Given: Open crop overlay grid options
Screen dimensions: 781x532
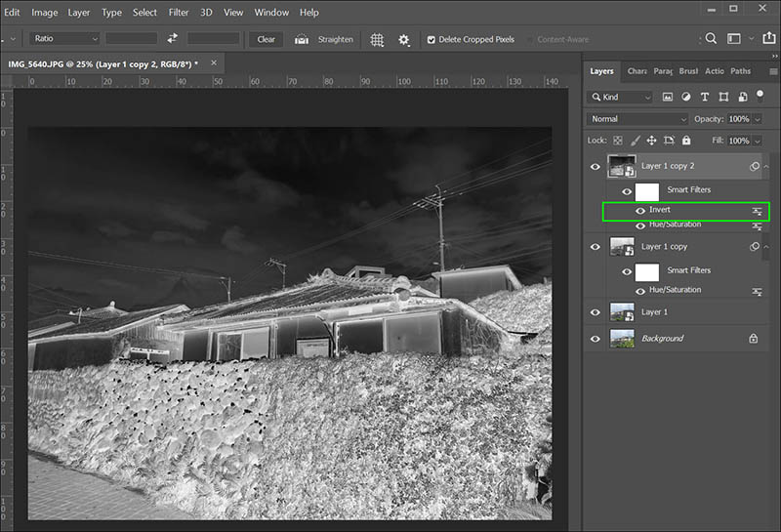Looking at the screenshot, I should (x=377, y=39).
